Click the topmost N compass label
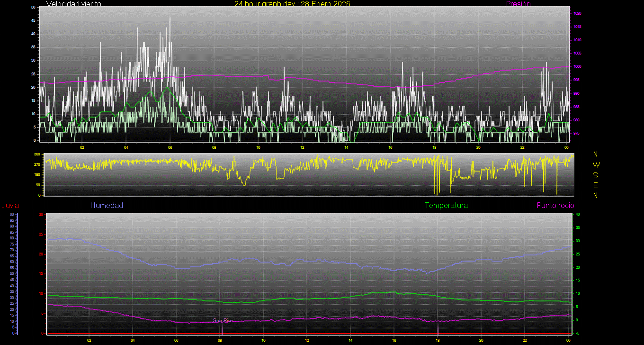The width and height of the screenshot is (644, 345). [596, 154]
